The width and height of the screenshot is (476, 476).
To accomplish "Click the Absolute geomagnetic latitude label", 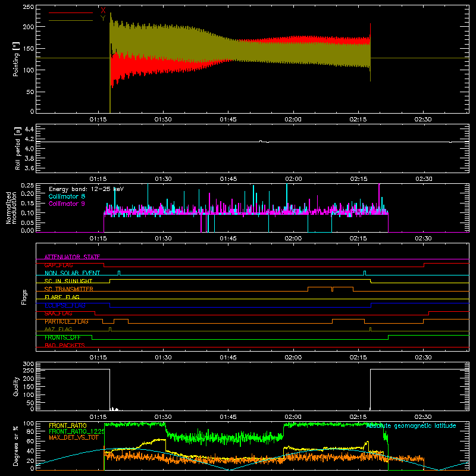I will click(x=411, y=426).
